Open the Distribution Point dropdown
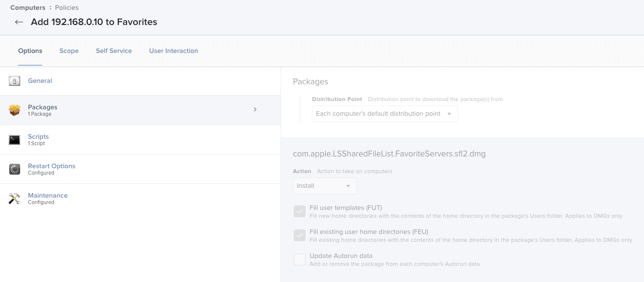Viewport: 644px width, 282px height. pos(385,114)
